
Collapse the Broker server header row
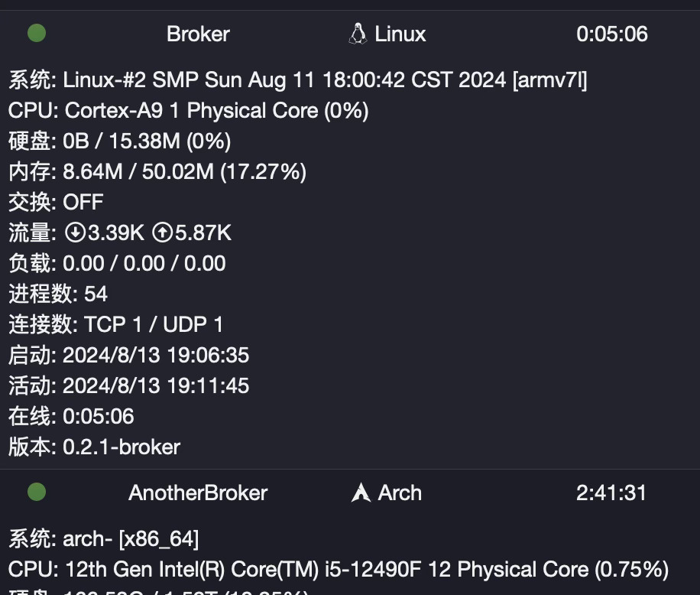pyautogui.click(x=350, y=34)
